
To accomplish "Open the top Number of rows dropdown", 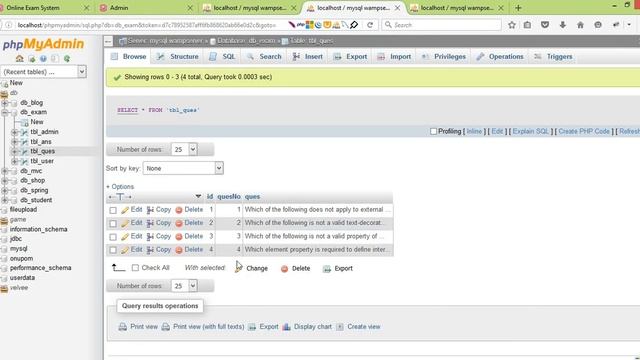I will tap(184, 149).
